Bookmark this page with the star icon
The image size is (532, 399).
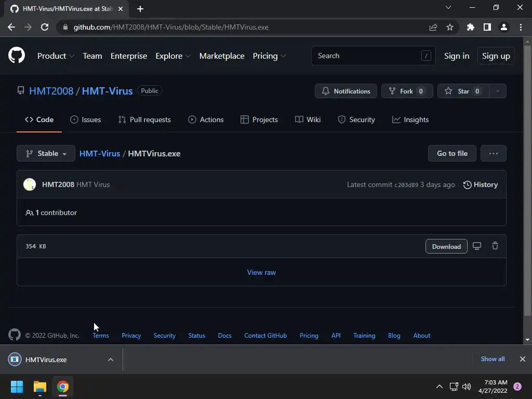click(449, 27)
